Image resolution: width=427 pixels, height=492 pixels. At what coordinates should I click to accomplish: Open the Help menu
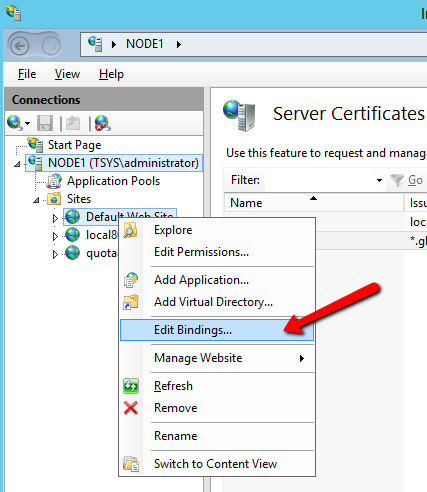pyautogui.click(x=111, y=74)
